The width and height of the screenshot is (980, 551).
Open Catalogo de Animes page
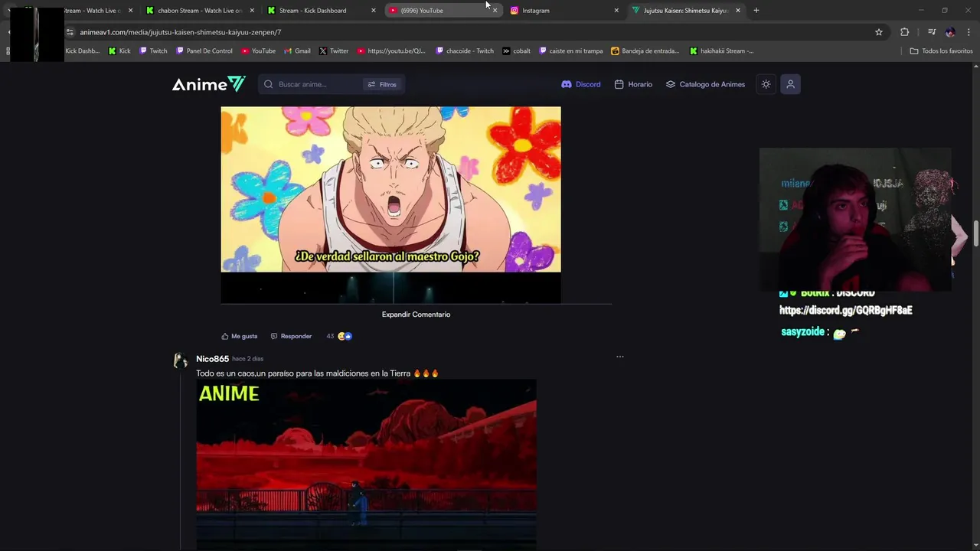(705, 84)
